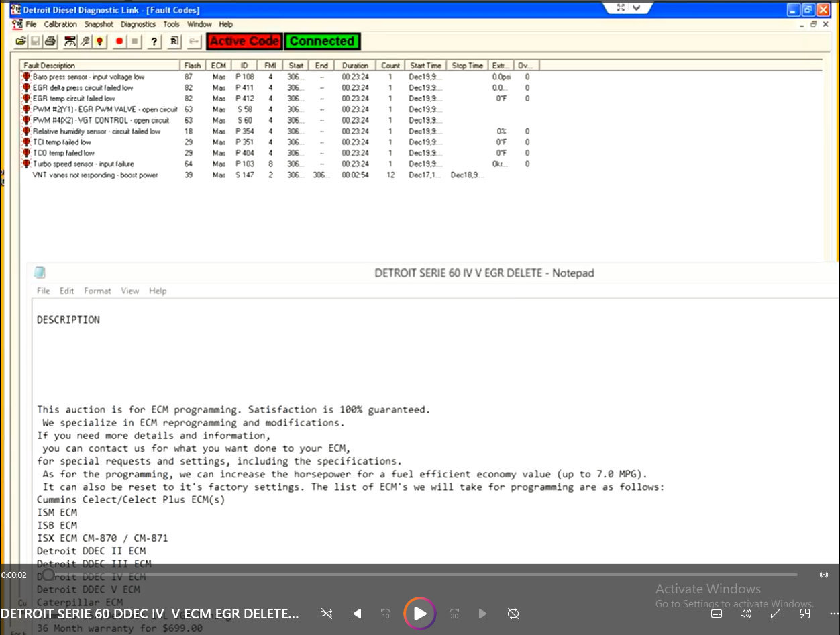Sort by the Duration column header
The height and width of the screenshot is (635, 840).
pyautogui.click(x=355, y=66)
